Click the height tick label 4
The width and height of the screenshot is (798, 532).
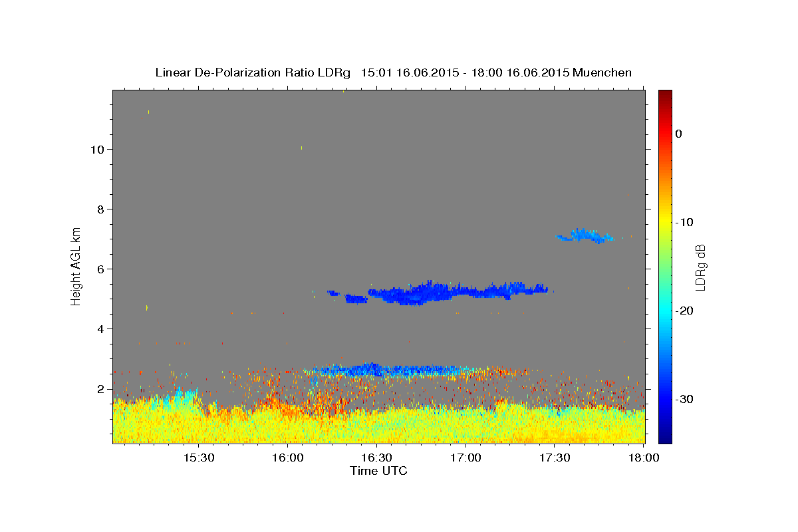tap(101, 329)
